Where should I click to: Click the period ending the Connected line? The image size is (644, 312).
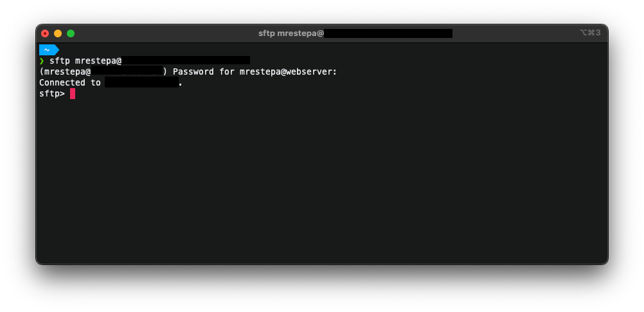click(x=181, y=83)
